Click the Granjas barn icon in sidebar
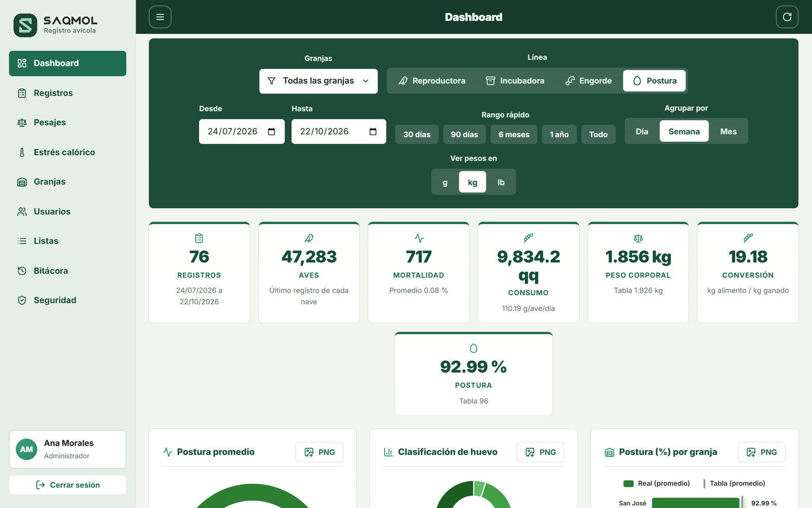Image resolution: width=812 pixels, height=508 pixels. coord(22,182)
